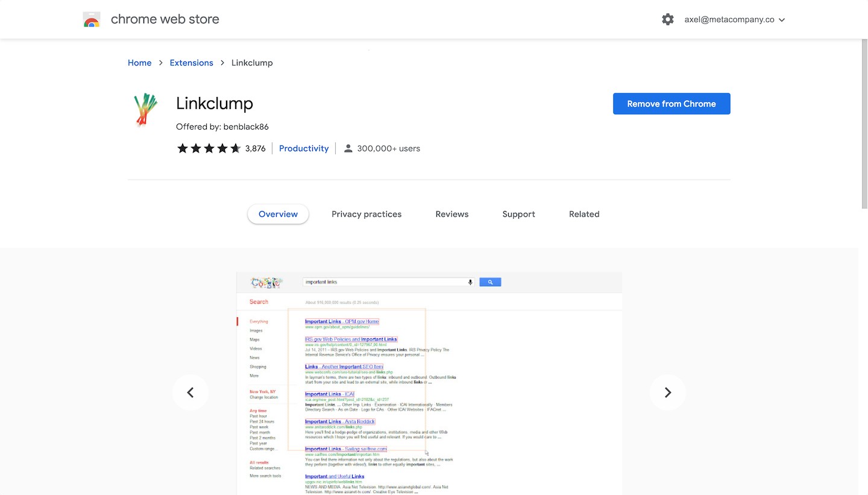Click the Linkclump extension icon
This screenshot has width=868, height=495.
point(145,110)
